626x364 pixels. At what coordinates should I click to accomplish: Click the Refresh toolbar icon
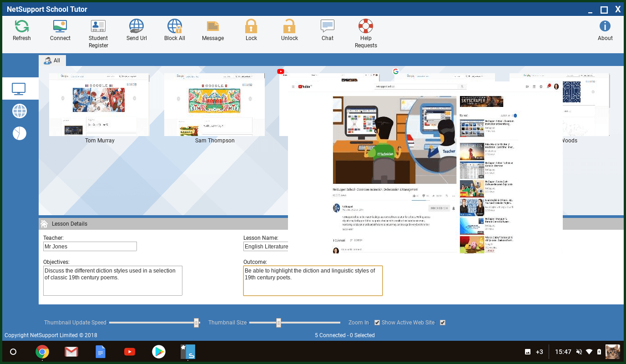pyautogui.click(x=21, y=26)
